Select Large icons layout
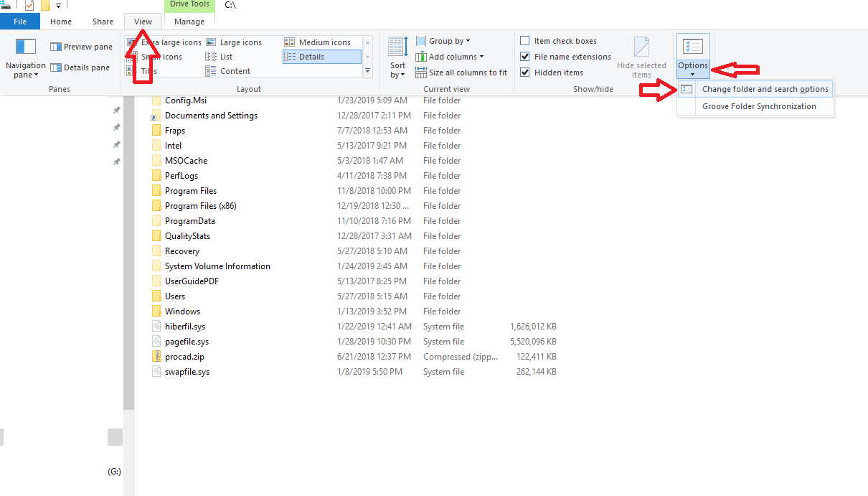 [240, 42]
